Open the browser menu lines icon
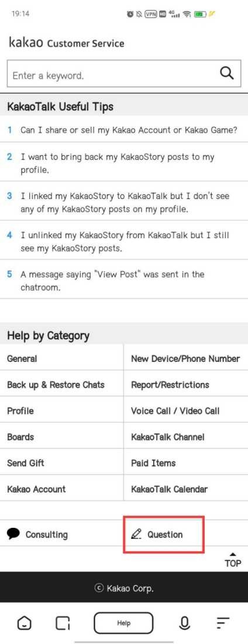The width and height of the screenshot is (248, 644). pos(223,623)
